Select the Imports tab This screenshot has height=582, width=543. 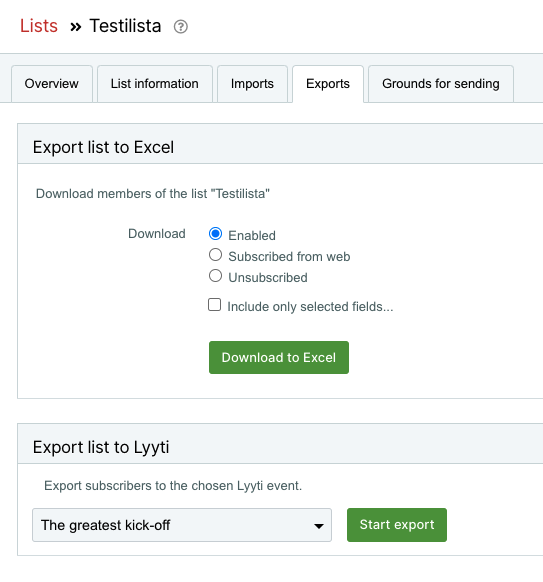click(252, 84)
